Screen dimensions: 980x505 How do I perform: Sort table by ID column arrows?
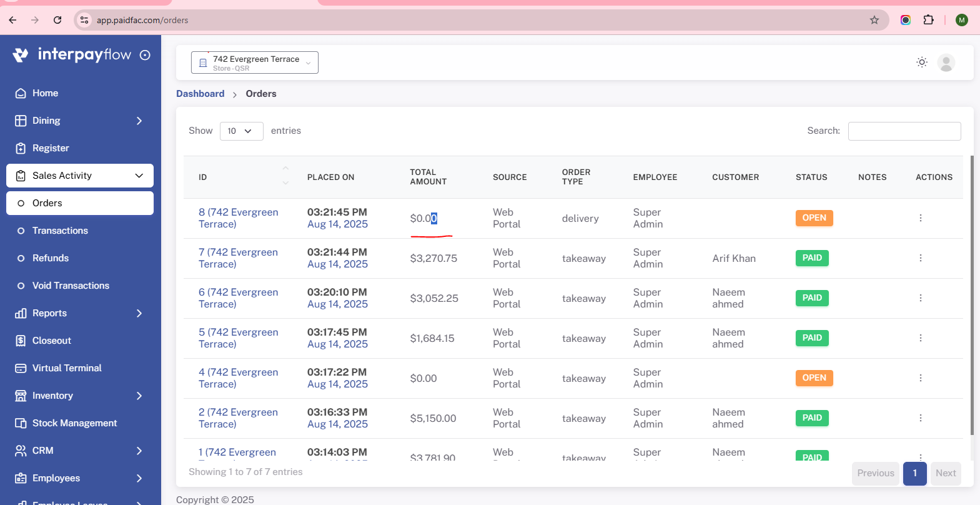click(285, 176)
